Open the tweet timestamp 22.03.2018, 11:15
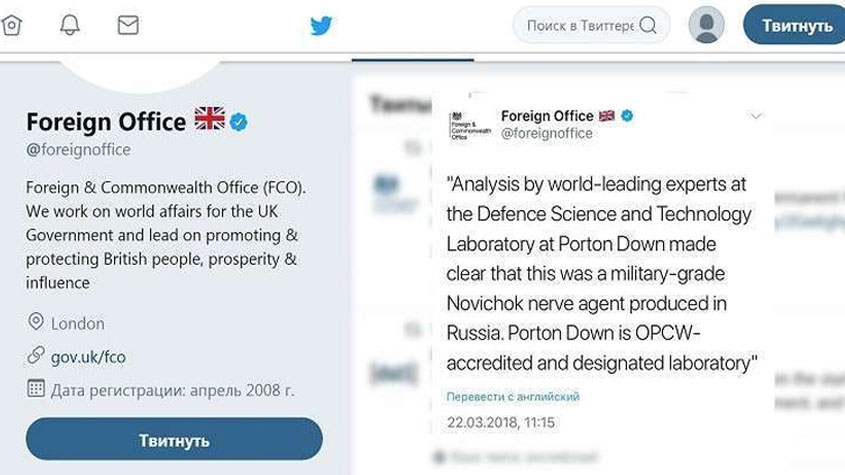845x475 pixels. (x=500, y=423)
